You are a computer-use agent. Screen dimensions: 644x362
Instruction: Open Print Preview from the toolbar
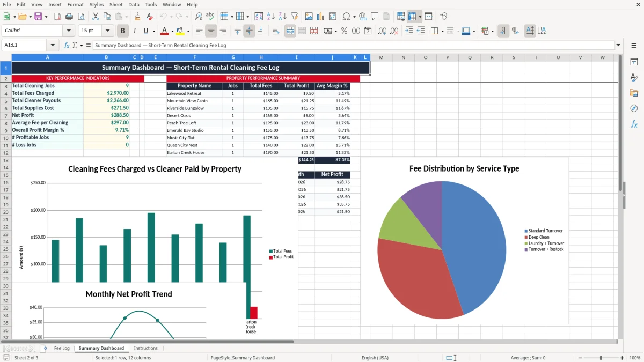click(80, 17)
